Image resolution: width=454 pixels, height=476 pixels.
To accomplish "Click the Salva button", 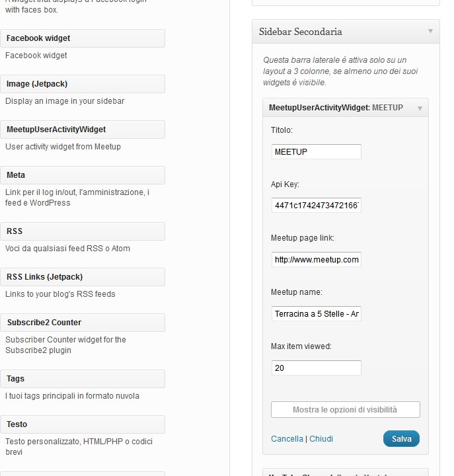I will (x=401, y=439).
